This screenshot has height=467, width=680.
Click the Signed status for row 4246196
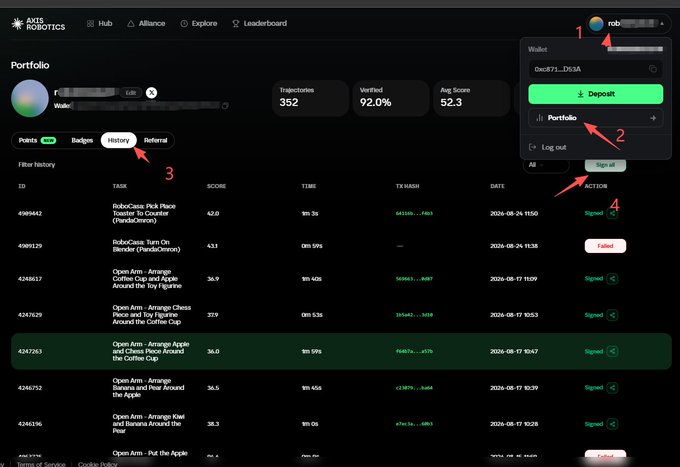pyautogui.click(x=594, y=424)
